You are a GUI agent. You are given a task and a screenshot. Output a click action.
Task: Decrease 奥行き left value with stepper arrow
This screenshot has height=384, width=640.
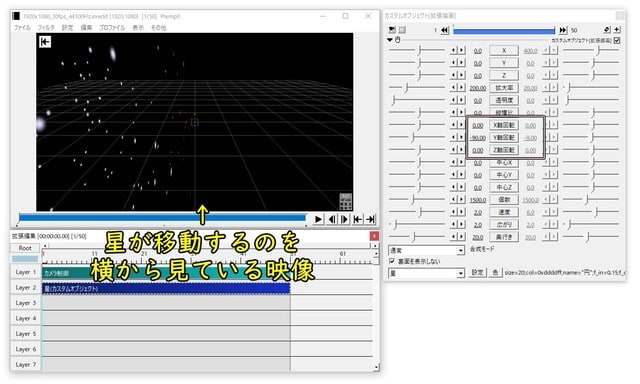coord(454,237)
